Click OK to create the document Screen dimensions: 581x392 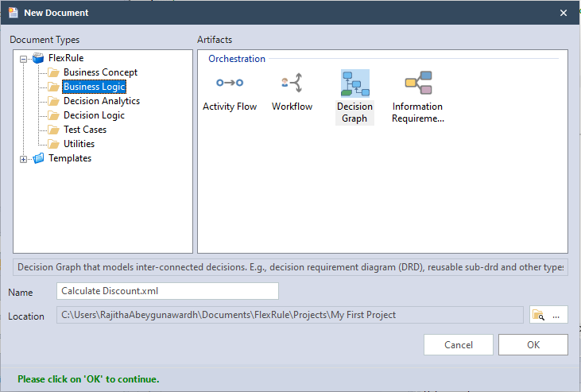pos(533,344)
